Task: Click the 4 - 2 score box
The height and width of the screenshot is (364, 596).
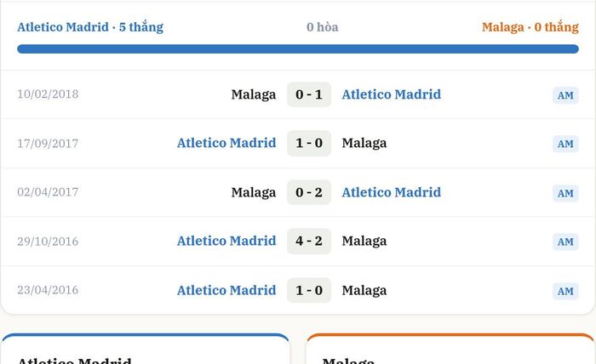Action: point(309,241)
